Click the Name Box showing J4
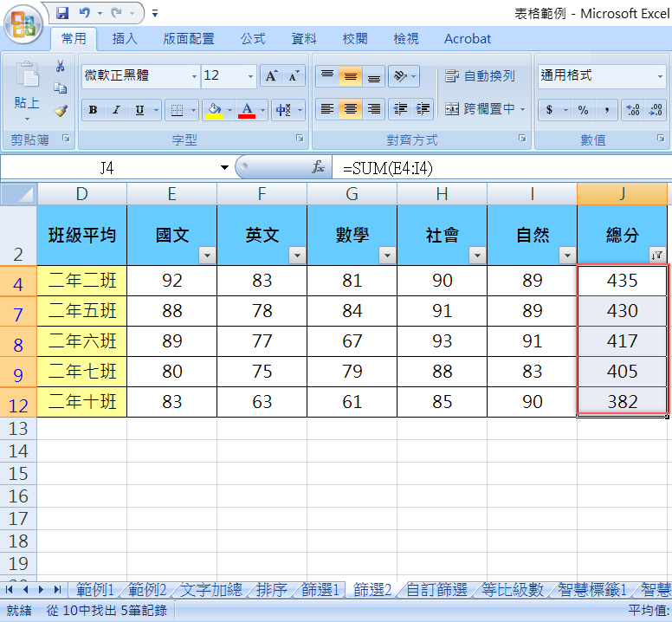This screenshot has height=622, width=672. [107, 168]
